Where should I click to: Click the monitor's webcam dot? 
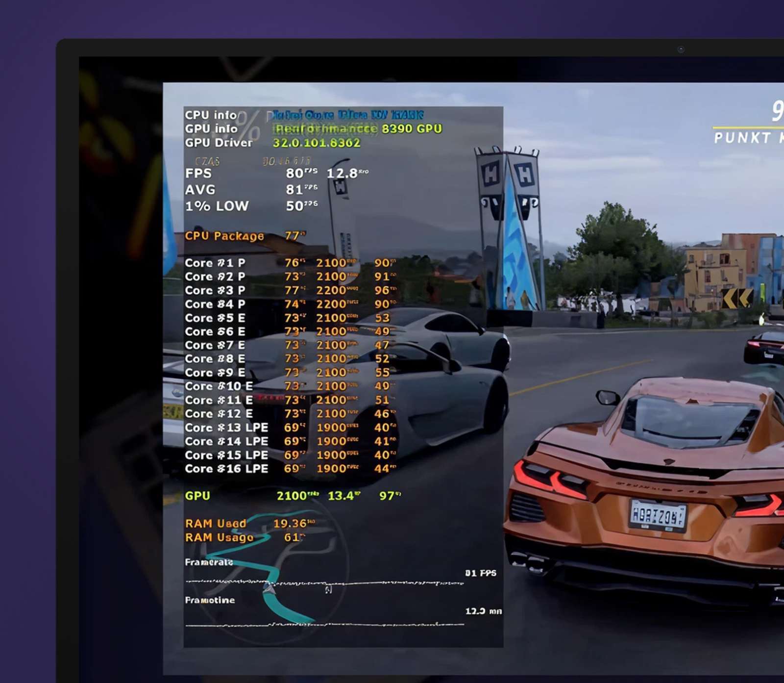[x=681, y=50]
